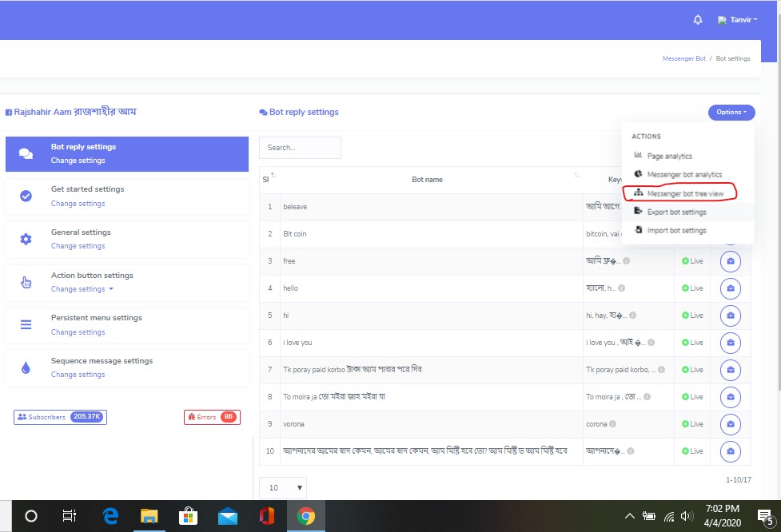This screenshot has height=532, width=781.
Task: Launch Microsoft Edge from taskbar
Action: 110,516
